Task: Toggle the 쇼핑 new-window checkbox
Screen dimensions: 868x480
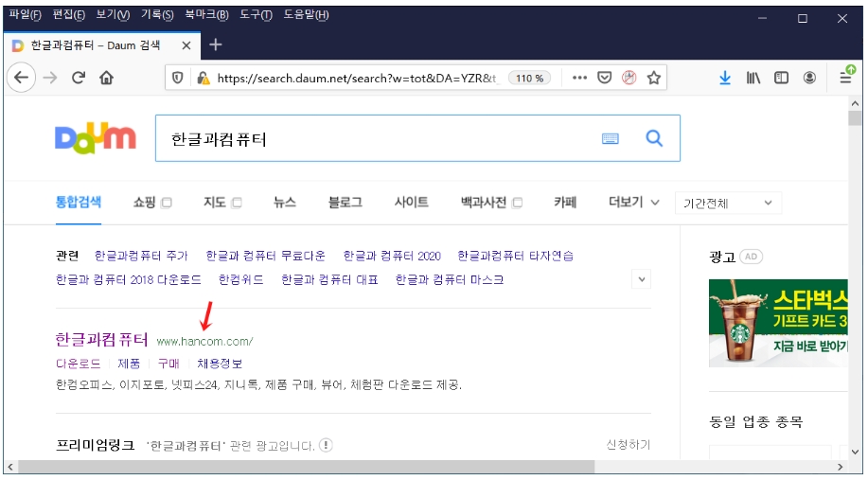Action: [x=166, y=203]
